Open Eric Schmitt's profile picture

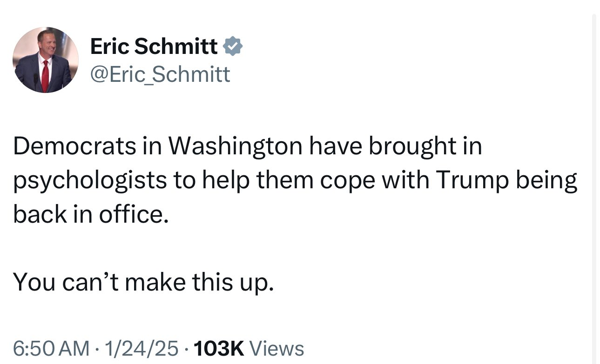point(45,60)
